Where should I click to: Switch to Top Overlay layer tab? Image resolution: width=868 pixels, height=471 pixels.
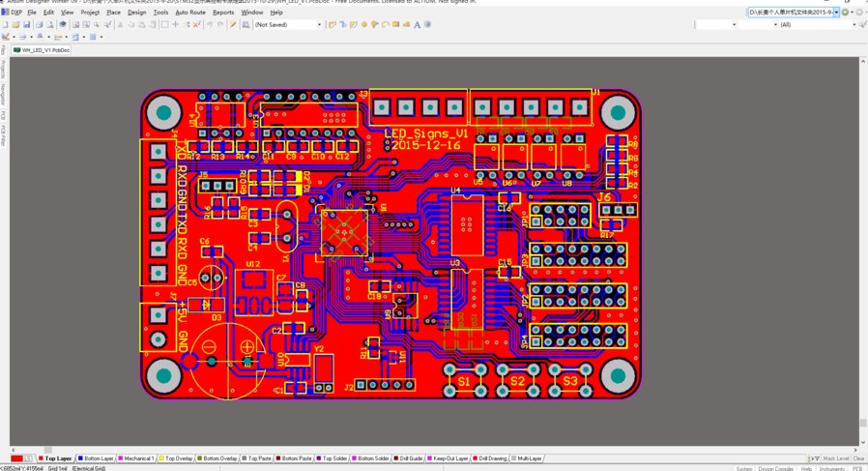point(177,458)
